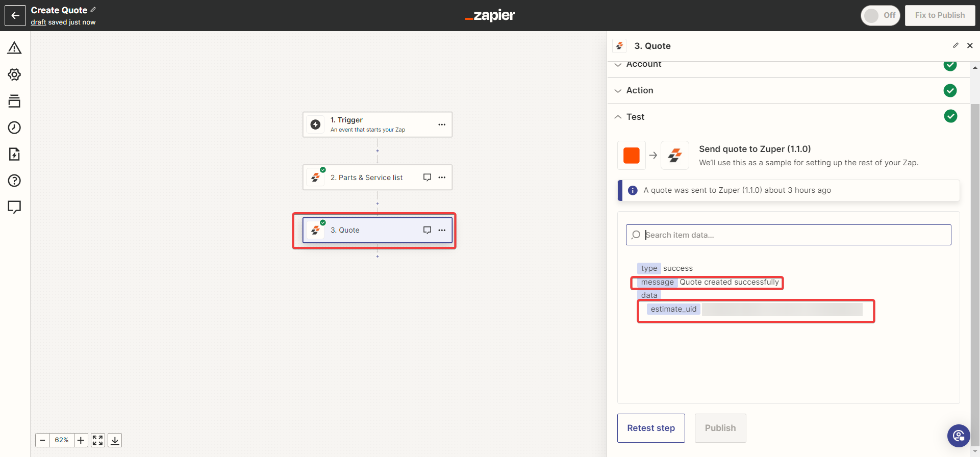
Task: Focus the Search item data field
Action: coord(789,235)
